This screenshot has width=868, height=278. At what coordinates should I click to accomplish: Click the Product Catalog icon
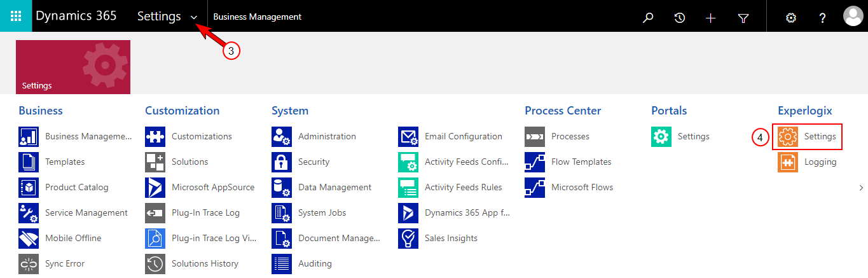pos(29,188)
